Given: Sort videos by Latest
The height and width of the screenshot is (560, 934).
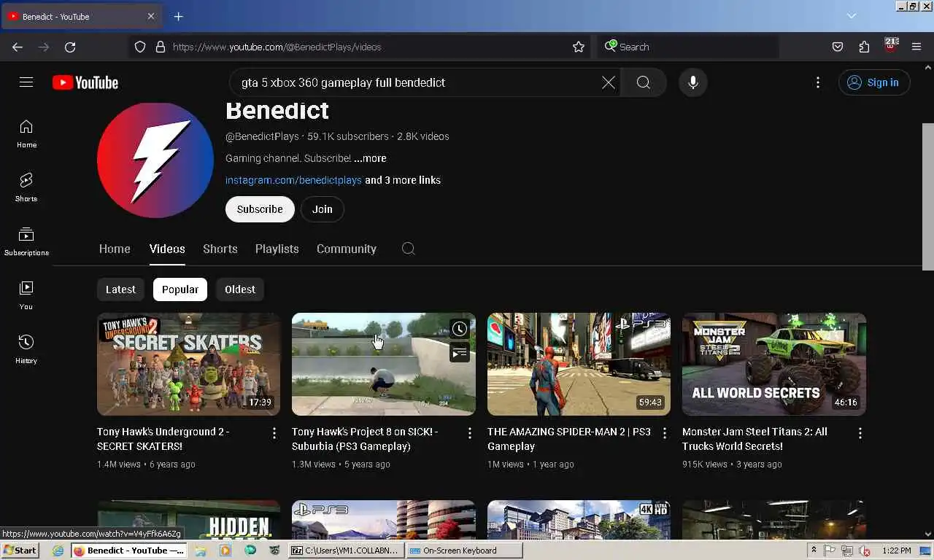Looking at the screenshot, I should click(x=120, y=289).
